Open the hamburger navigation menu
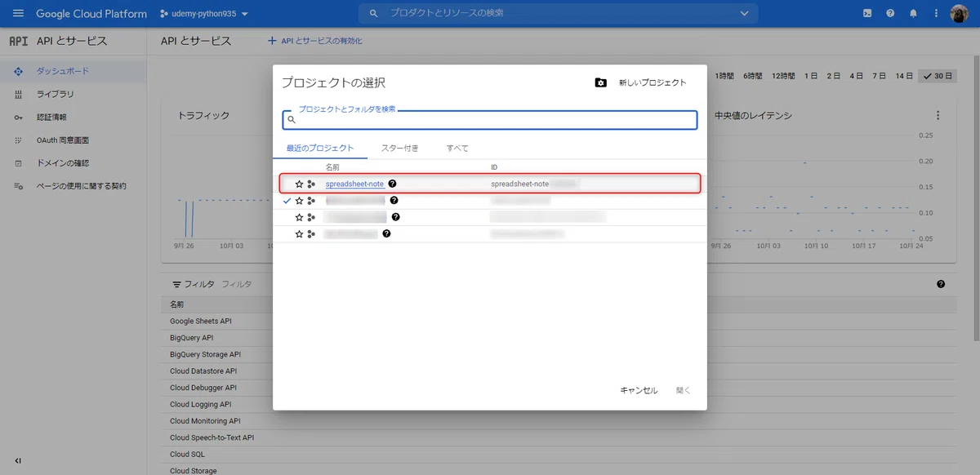This screenshot has height=475, width=980. tap(18, 14)
